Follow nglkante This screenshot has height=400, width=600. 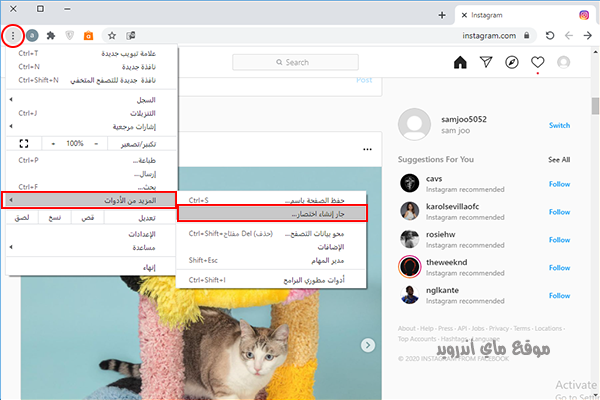click(x=559, y=296)
